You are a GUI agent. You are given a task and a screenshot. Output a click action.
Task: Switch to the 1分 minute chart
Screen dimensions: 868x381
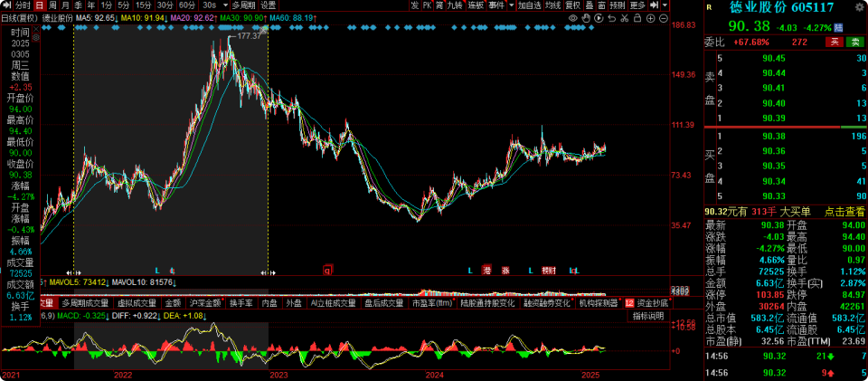(x=107, y=5)
